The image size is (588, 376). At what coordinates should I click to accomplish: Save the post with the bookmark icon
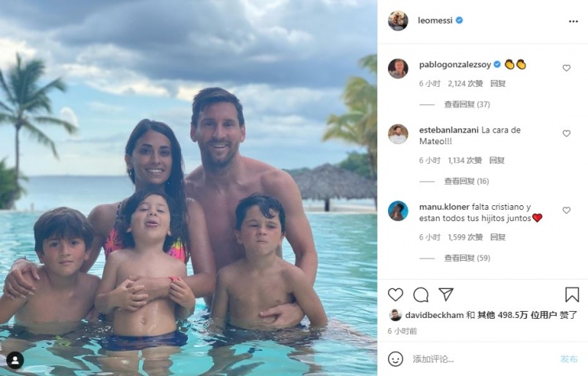coord(572,295)
